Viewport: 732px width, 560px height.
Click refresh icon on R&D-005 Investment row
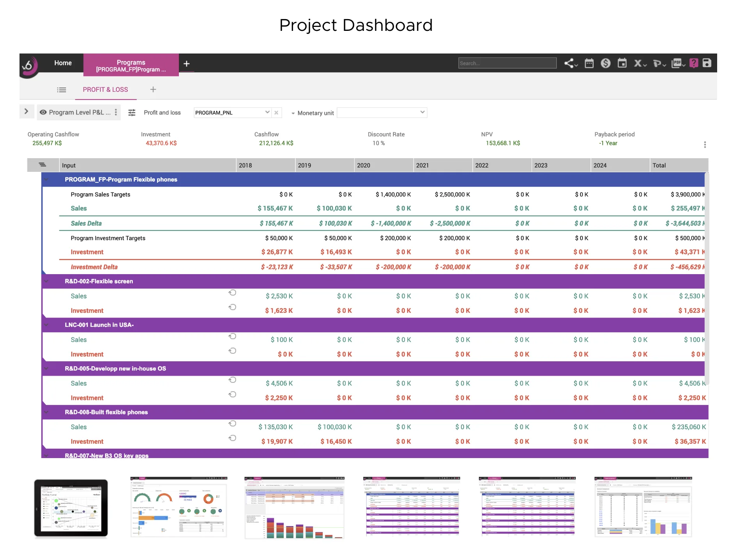coord(232,394)
